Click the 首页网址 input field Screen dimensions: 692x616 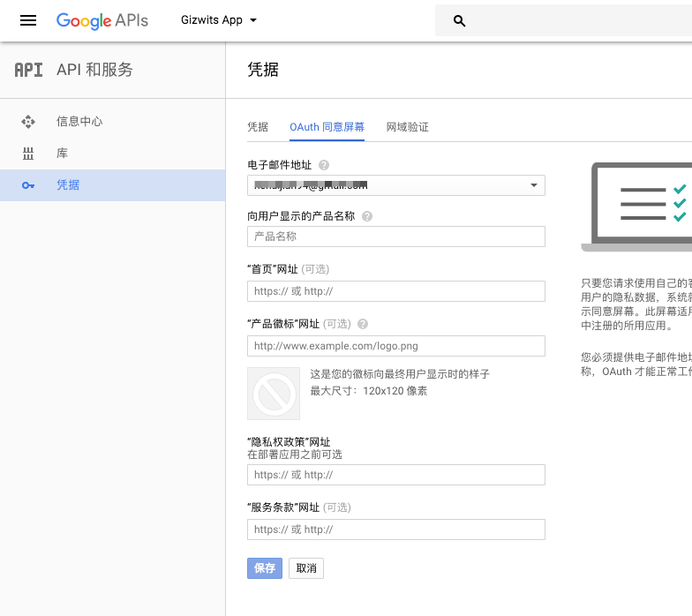(x=395, y=291)
